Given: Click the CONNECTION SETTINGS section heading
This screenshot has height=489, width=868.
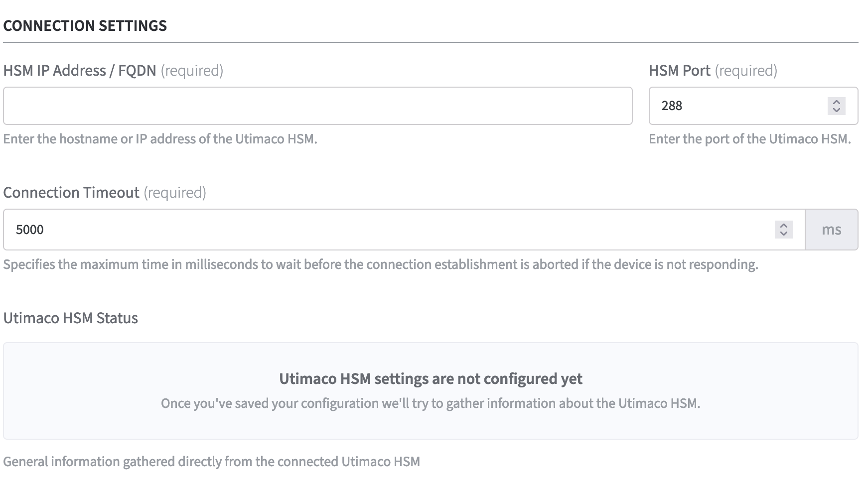Looking at the screenshot, I should (85, 26).
